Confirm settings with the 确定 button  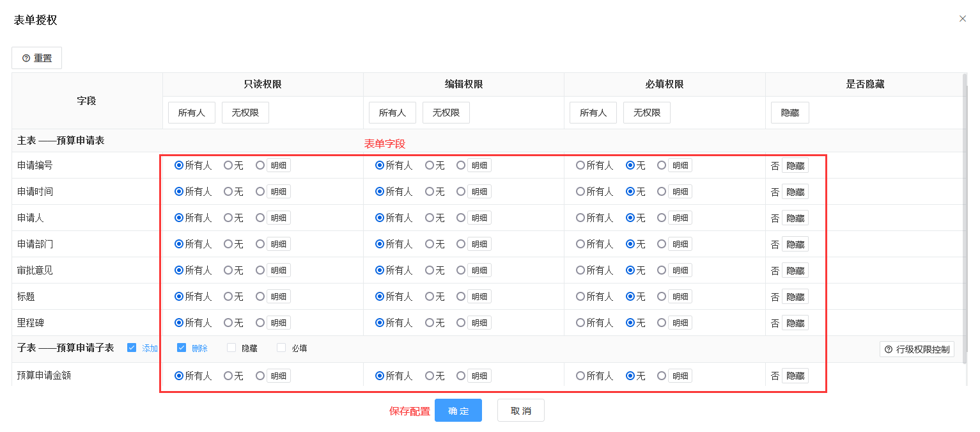[x=458, y=411]
